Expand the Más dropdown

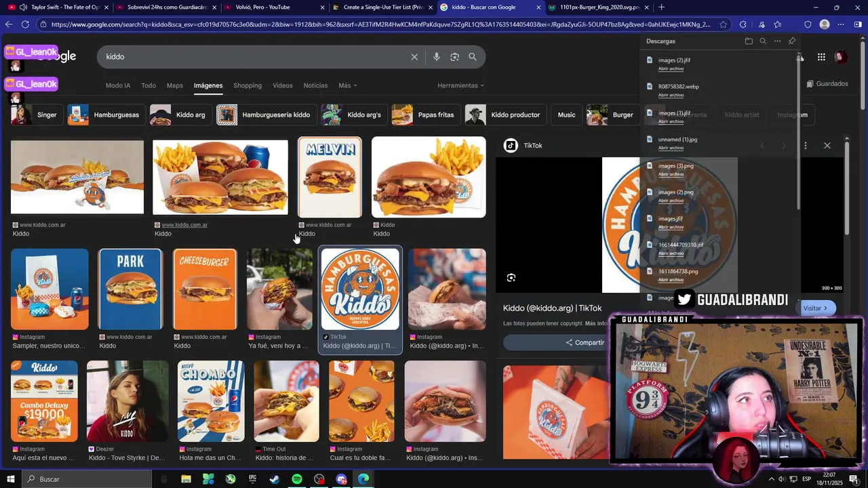(x=348, y=85)
